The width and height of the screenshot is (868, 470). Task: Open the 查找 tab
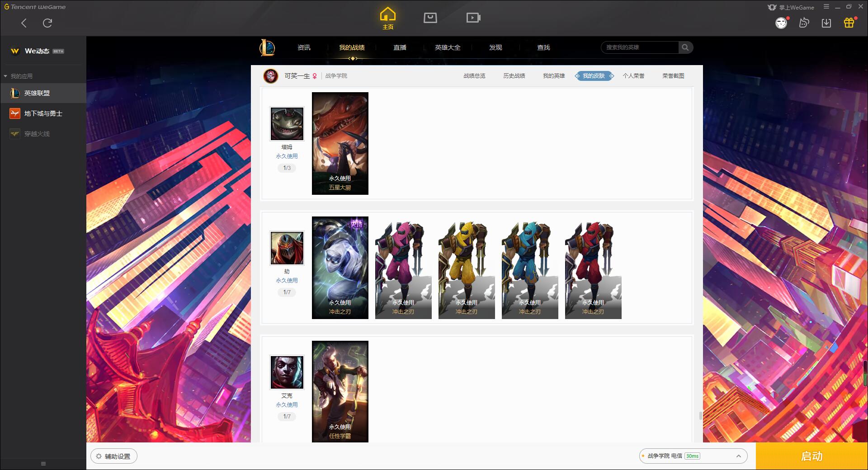click(543, 47)
